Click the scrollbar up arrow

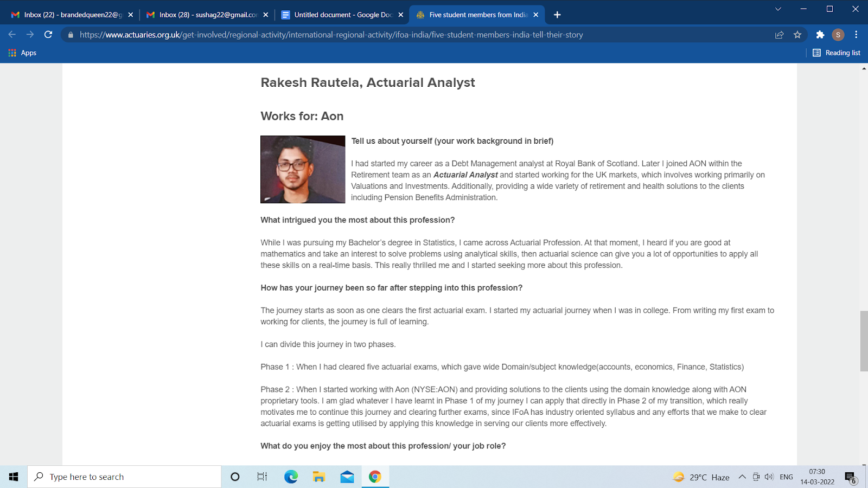(x=864, y=69)
